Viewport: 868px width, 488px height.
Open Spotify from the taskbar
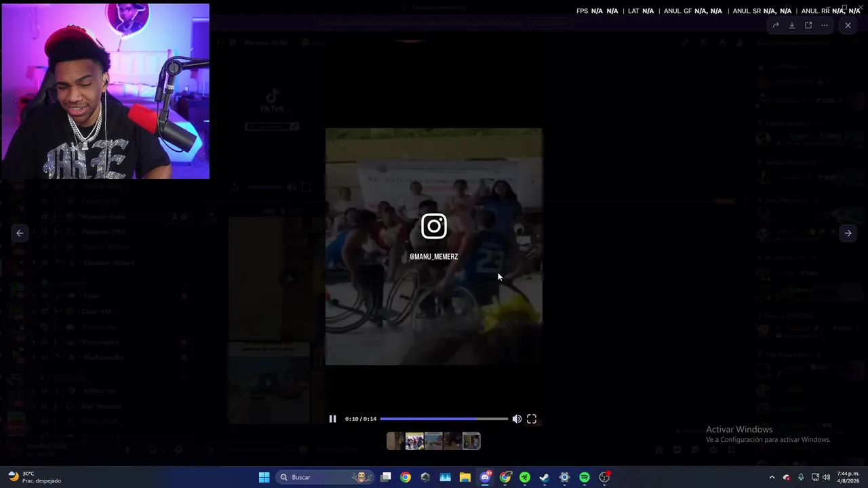click(585, 477)
